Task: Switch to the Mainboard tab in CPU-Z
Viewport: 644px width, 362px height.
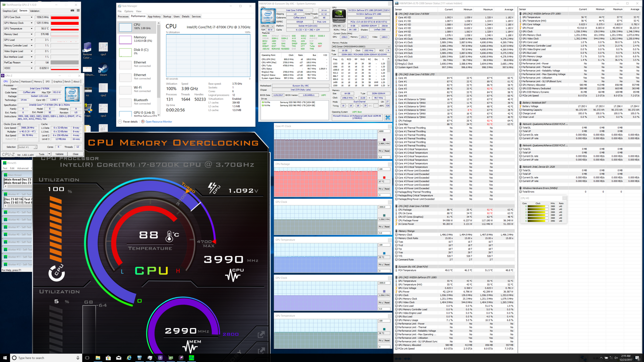Action: click(26, 81)
